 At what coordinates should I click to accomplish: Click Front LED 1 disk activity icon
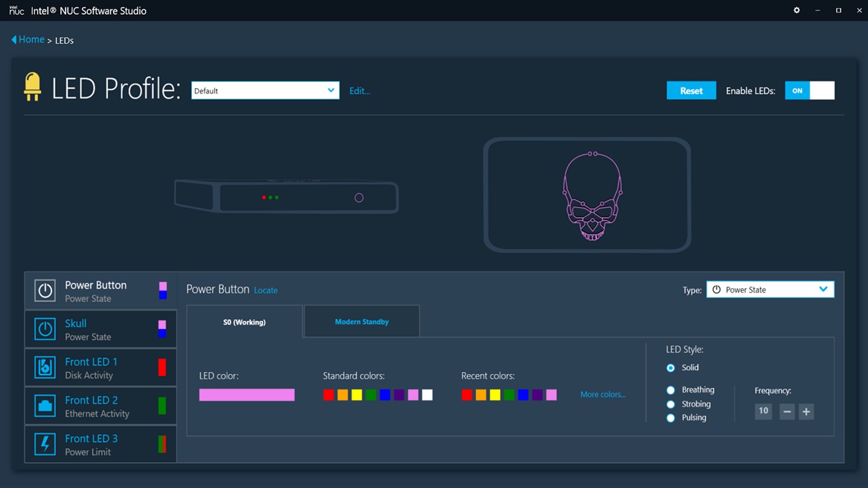(45, 368)
